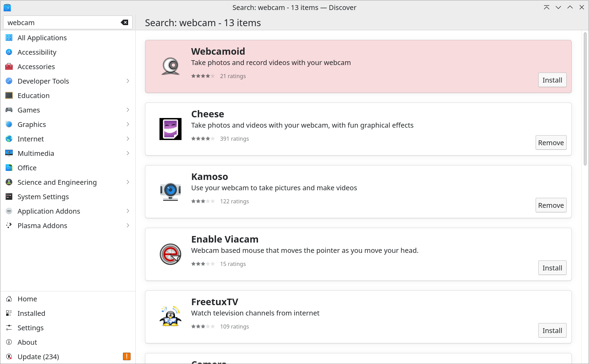Click the Application Addons icon
The image size is (589, 364).
[9, 211]
